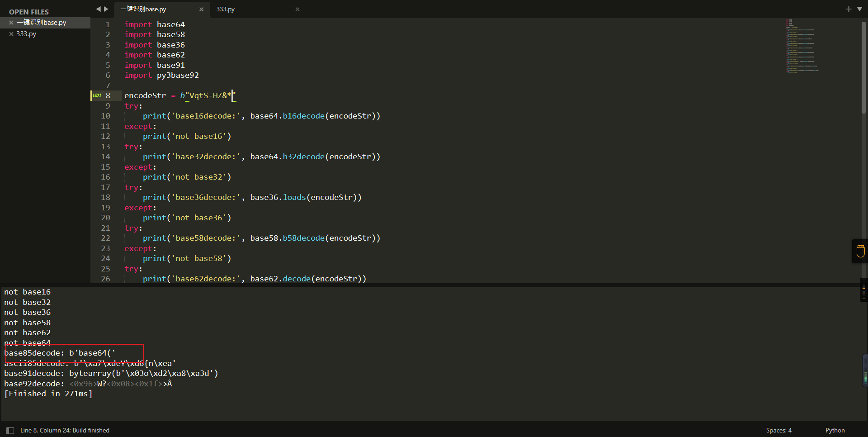Click the editor vertical scrollbar

(x=863, y=68)
